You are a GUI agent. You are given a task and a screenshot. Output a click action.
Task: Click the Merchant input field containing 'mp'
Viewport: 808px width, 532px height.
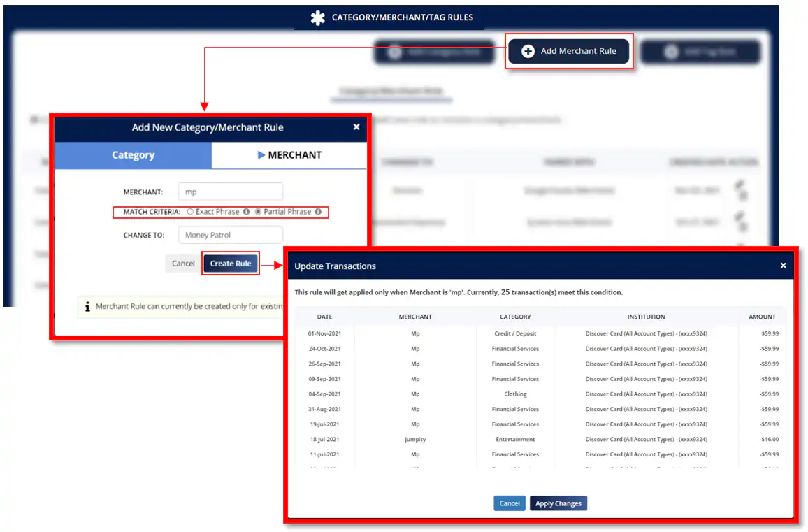[231, 192]
